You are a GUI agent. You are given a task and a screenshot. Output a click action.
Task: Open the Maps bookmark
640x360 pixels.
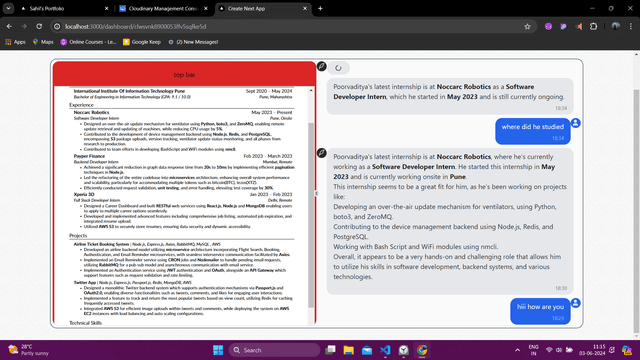43,42
